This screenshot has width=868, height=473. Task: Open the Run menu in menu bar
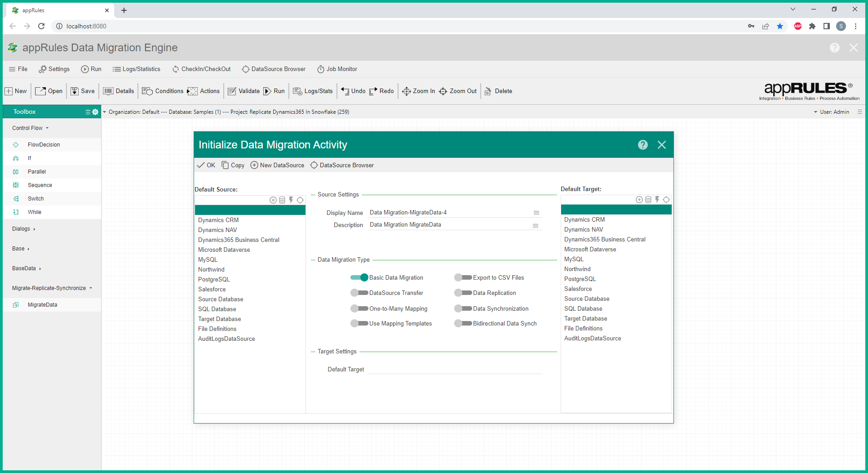point(91,69)
